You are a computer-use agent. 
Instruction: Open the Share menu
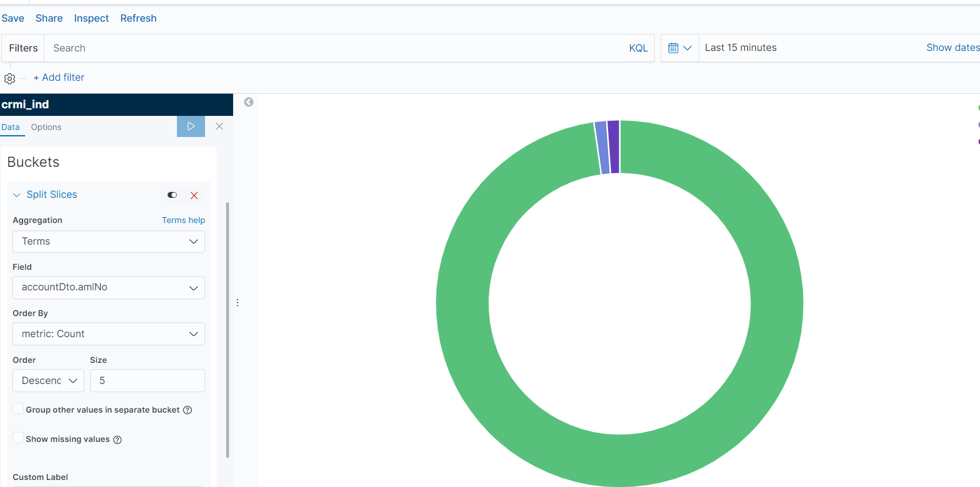pos(49,18)
